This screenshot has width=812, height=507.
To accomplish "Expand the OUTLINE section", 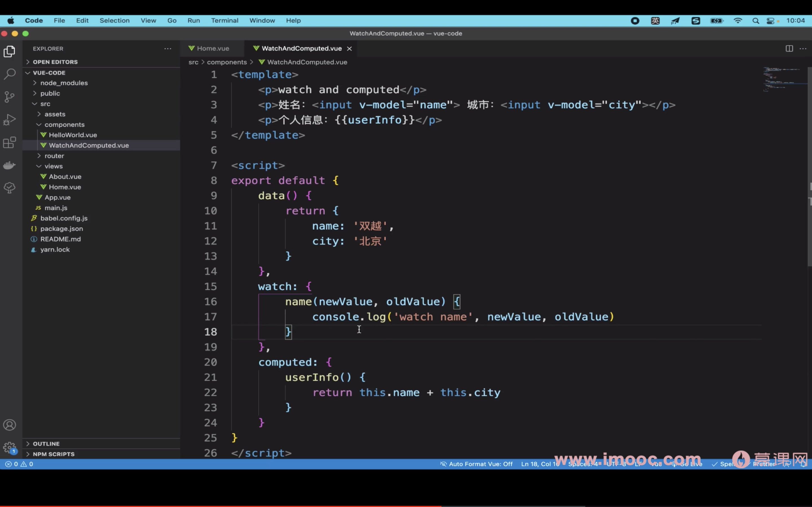I will [46, 444].
